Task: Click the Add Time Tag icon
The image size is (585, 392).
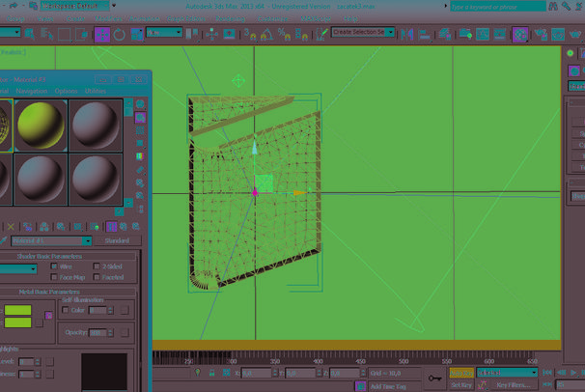Action: (361, 385)
